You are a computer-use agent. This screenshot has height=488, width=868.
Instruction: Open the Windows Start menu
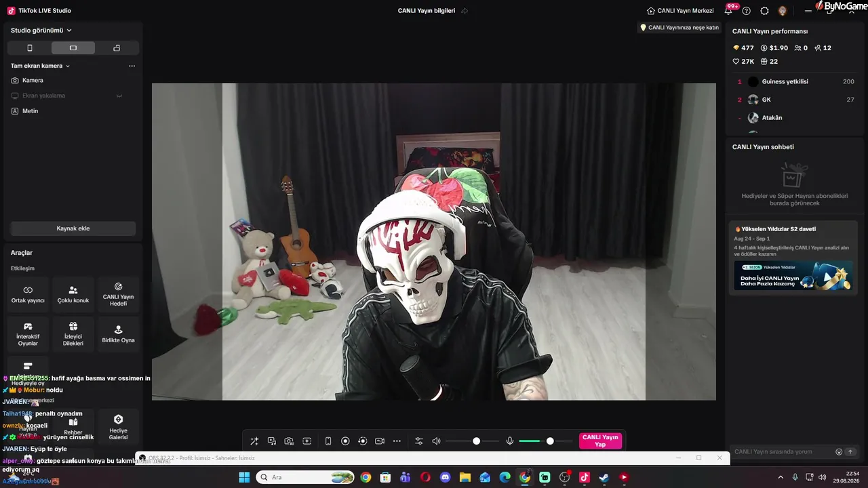(x=244, y=477)
